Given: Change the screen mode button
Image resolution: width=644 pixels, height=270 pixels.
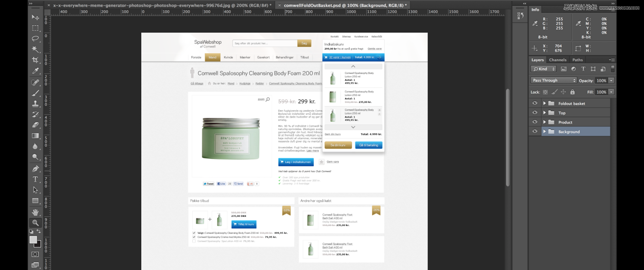Looking at the screenshot, I should coord(35,265).
